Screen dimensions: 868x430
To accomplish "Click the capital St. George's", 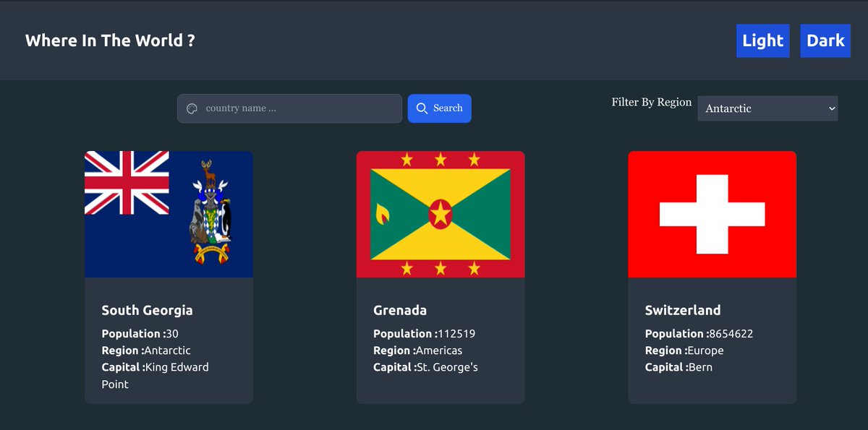I will coord(447,367).
